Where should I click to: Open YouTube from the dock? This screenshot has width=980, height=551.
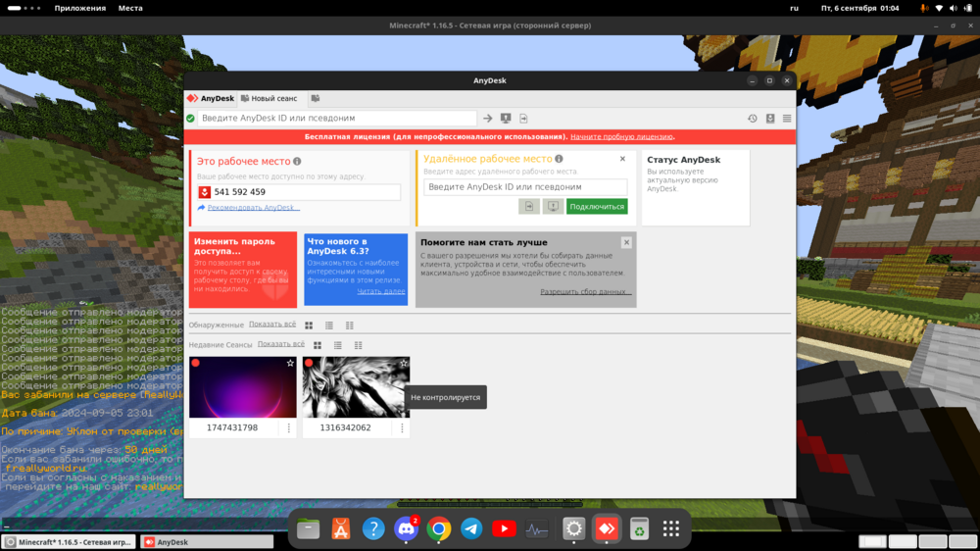point(504,529)
